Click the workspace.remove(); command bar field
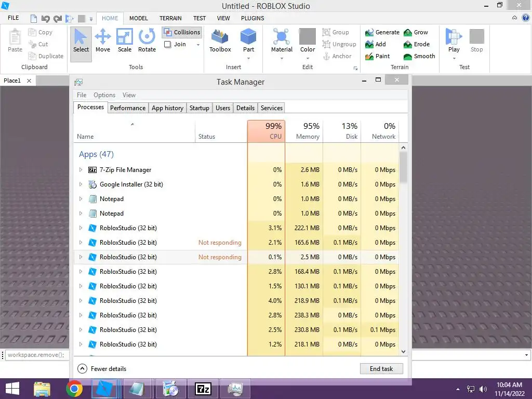The width and height of the screenshot is (532, 399). 36,355
